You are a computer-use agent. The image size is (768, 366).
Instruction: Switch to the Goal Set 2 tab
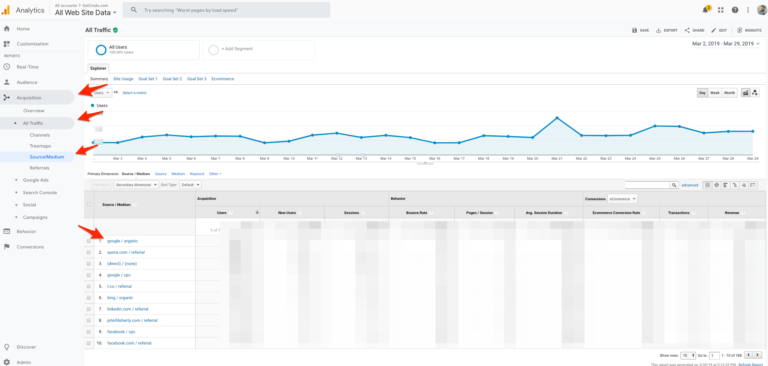172,79
